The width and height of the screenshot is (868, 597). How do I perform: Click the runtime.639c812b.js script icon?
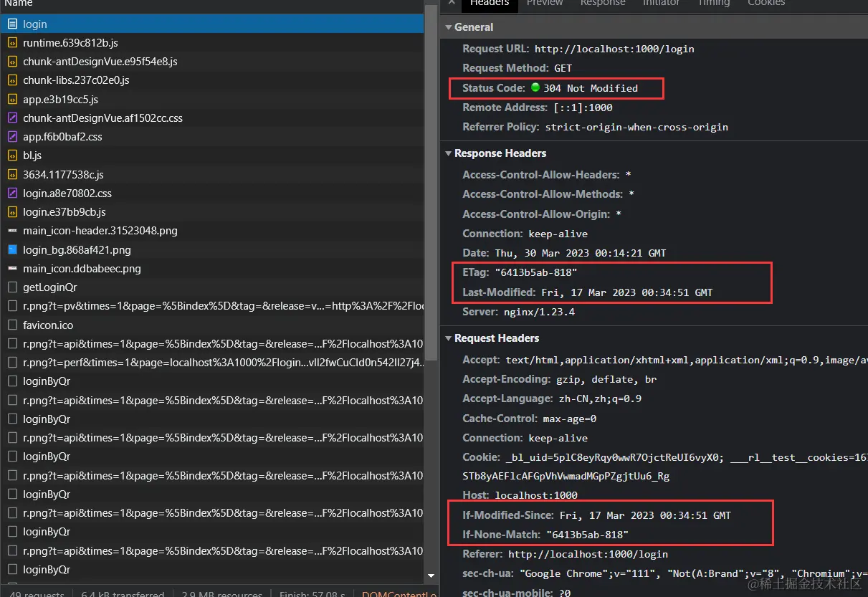point(12,43)
